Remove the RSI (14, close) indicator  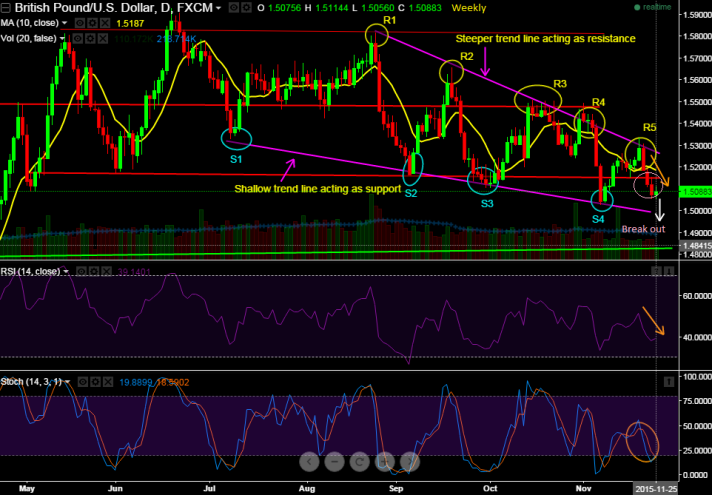click(106, 271)
